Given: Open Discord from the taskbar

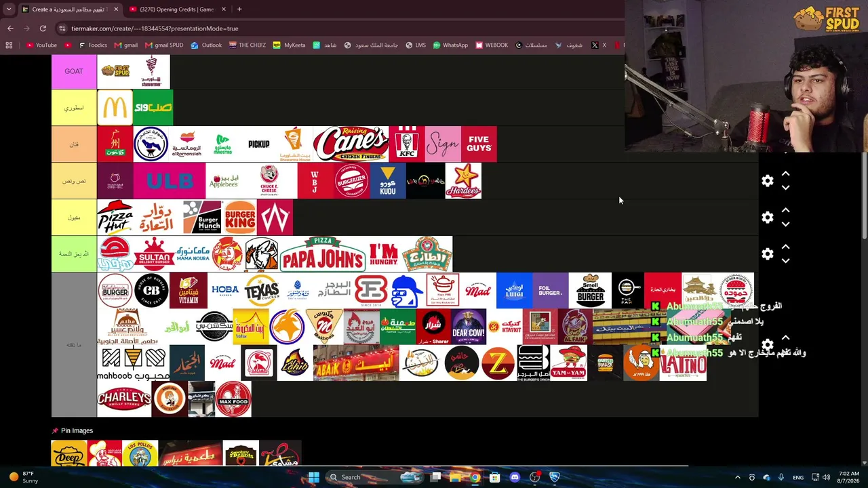Looking at the screenshot, I should point(515,477).
